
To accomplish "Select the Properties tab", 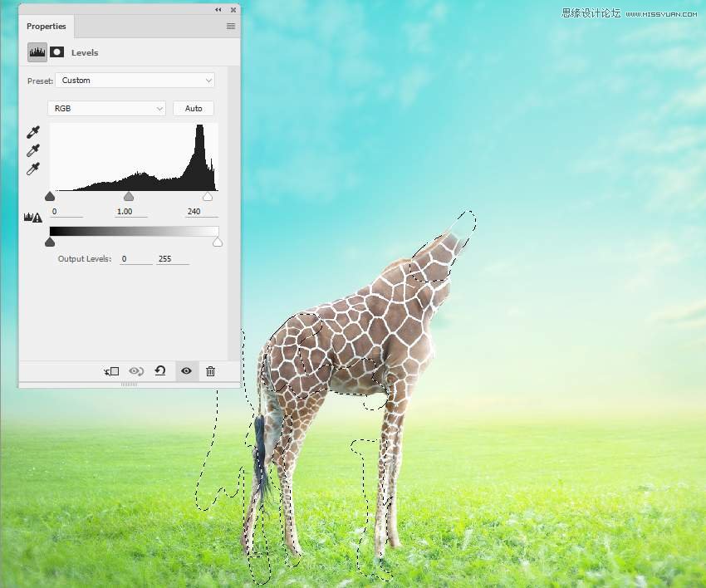I will pos(47,27).
